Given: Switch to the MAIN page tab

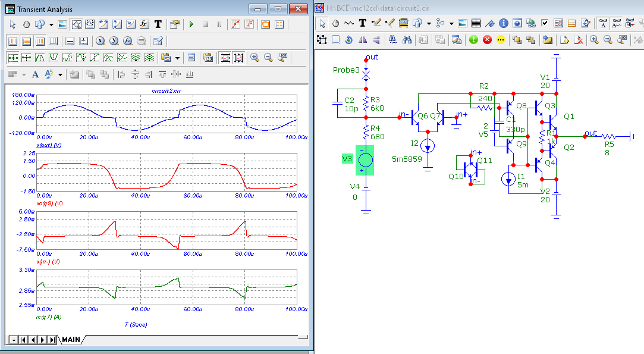Looking at the screenshot, I should pos(71,340).
